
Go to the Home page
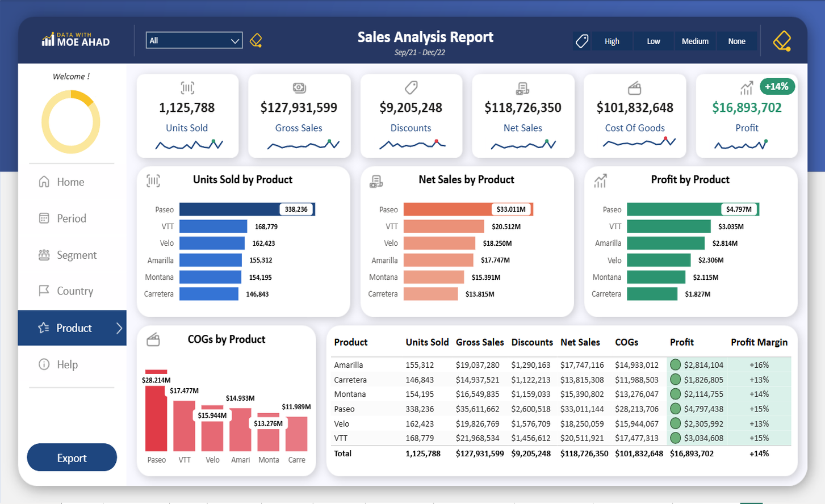pos(70,182)
